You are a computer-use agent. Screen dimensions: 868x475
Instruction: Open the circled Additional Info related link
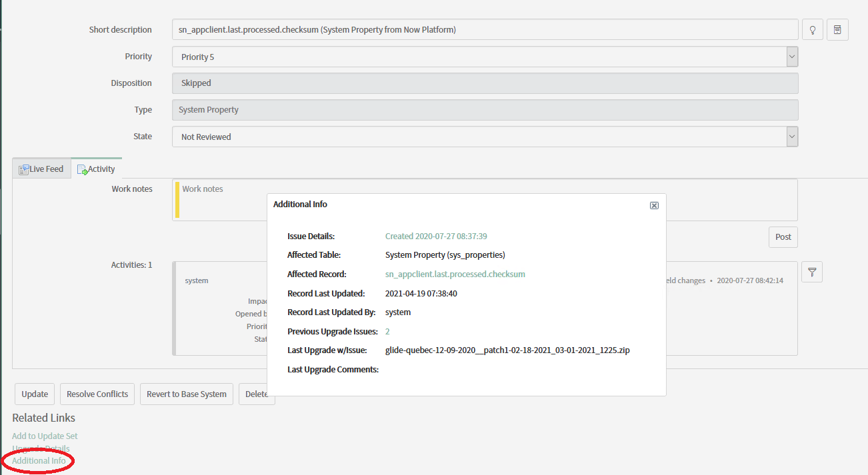(x=37, y=460)
